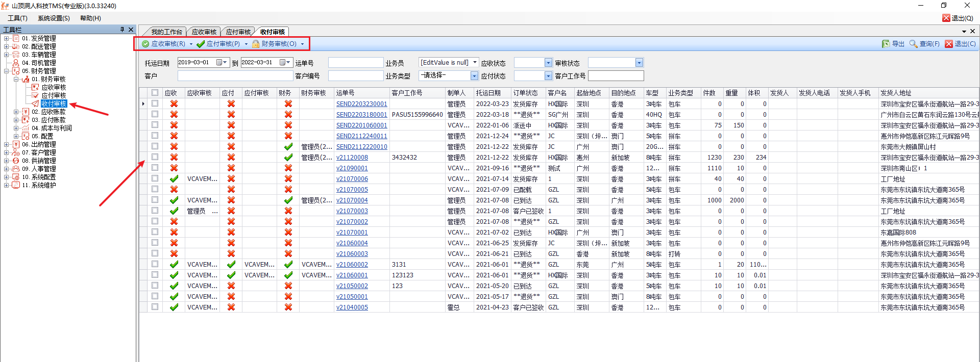
Task: Click the 查询(F) magnifier icon
Action: click(x=913, y=44)
